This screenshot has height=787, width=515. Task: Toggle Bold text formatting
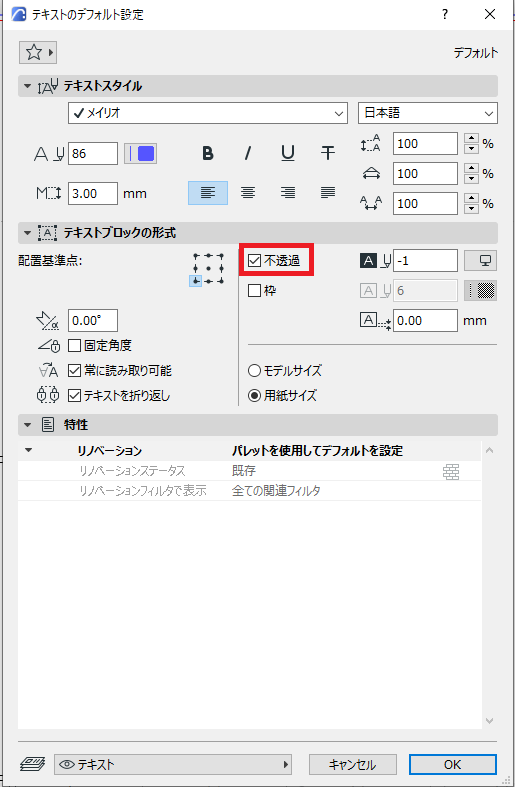pyautogui.click(x=207, y=153)
